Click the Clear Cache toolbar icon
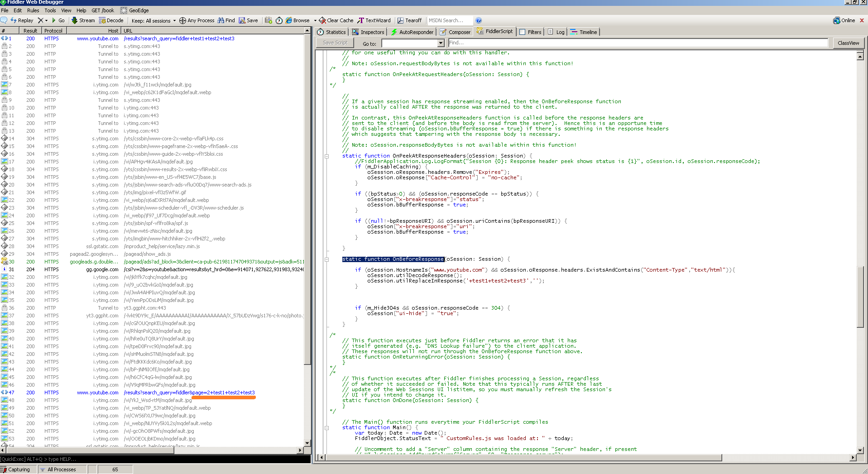Image resolution: width=868 pixels, height=474 pixels. coord(322,20)
